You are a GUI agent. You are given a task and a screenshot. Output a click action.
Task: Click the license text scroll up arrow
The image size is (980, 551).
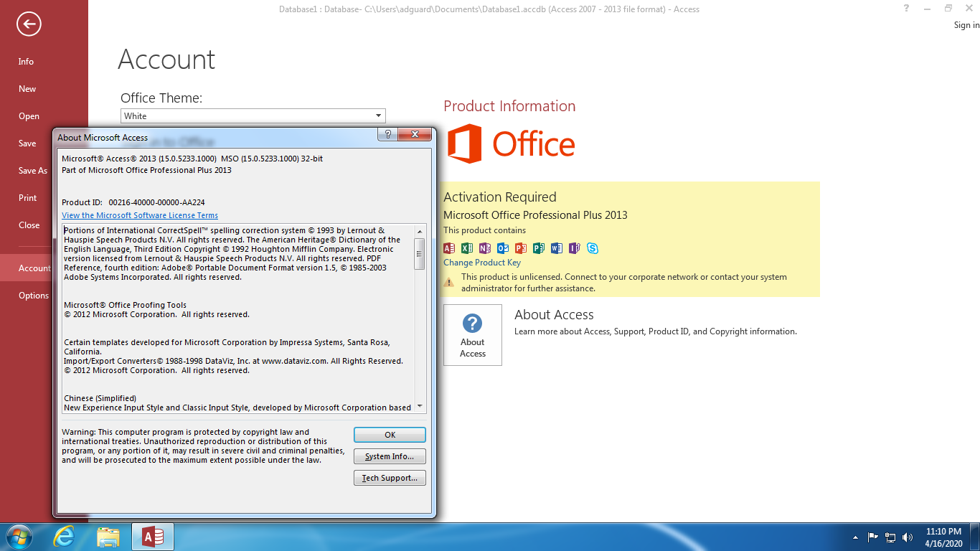pos(420,232)
